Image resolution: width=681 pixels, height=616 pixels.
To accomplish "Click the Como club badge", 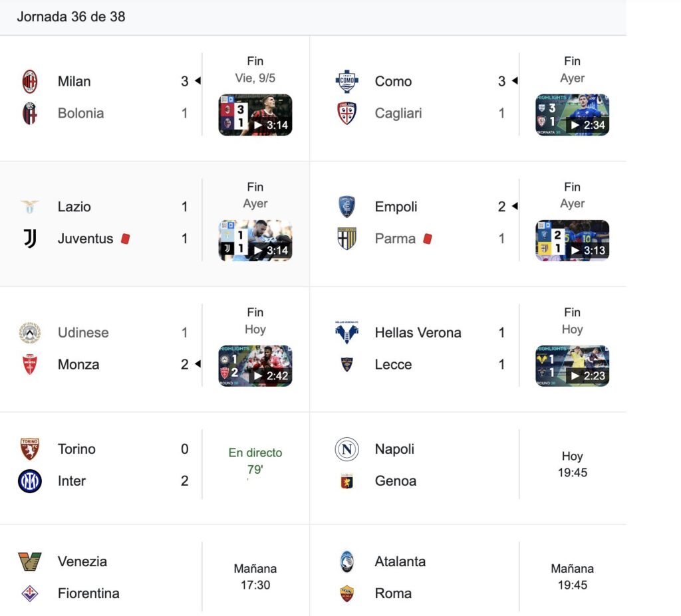I will 346,81.
